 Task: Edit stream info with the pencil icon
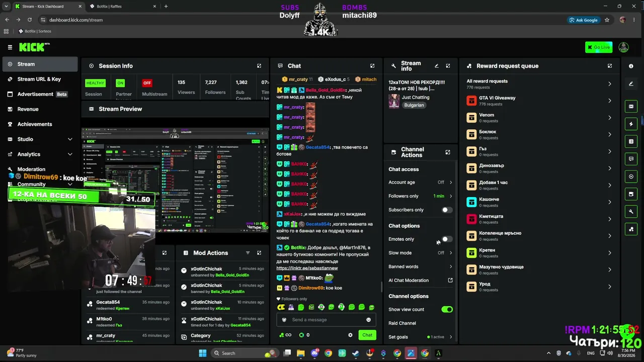coord(436,66)
